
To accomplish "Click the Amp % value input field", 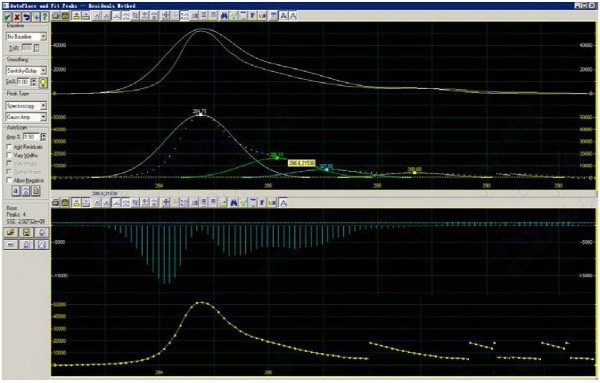I will tap(31, 137).
